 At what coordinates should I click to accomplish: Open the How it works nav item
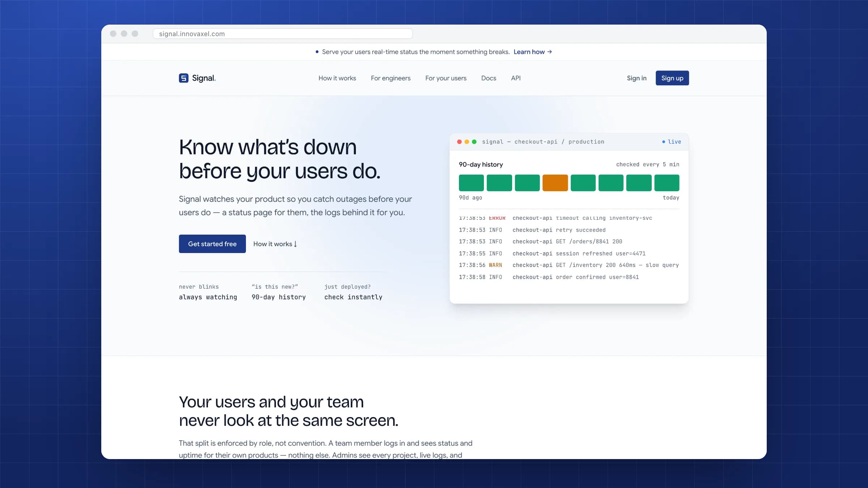337,78
